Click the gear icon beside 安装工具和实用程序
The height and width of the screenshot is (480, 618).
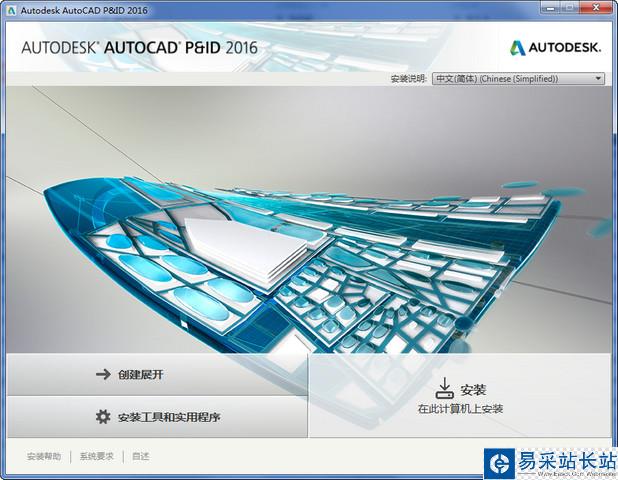103,417
